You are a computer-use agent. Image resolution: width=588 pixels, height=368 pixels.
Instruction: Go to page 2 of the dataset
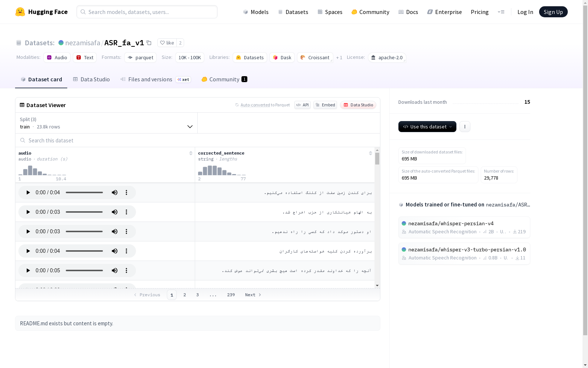point(184,295)
